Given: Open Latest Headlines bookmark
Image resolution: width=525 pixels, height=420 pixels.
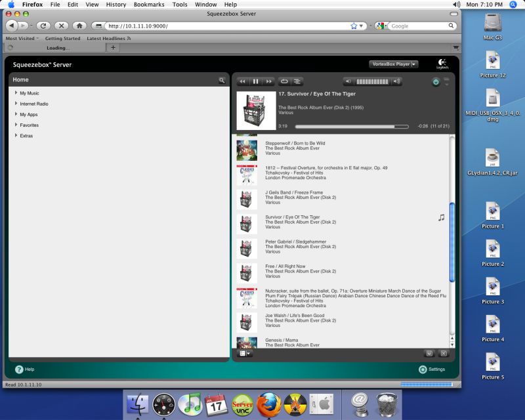Looking at the screenshot, I should (x=108, y=38).
